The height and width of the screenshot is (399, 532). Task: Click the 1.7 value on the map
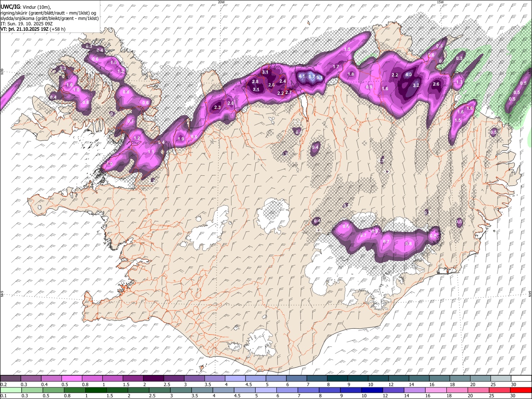(x=336, y=66)
